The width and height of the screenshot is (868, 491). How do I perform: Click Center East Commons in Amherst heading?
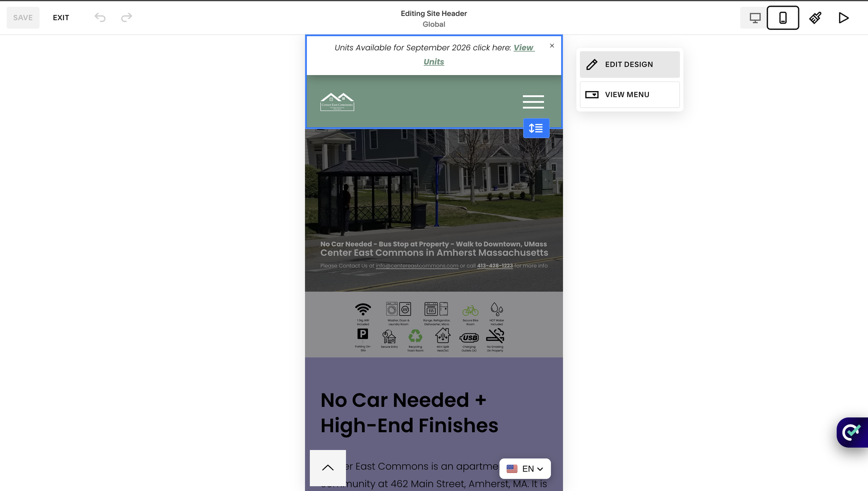[434, 253]
